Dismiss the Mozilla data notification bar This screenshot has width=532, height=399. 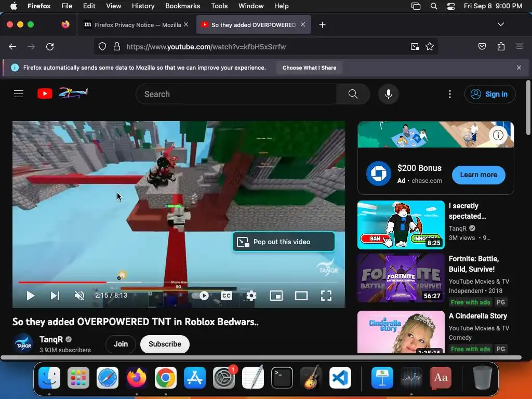(519, 68)
